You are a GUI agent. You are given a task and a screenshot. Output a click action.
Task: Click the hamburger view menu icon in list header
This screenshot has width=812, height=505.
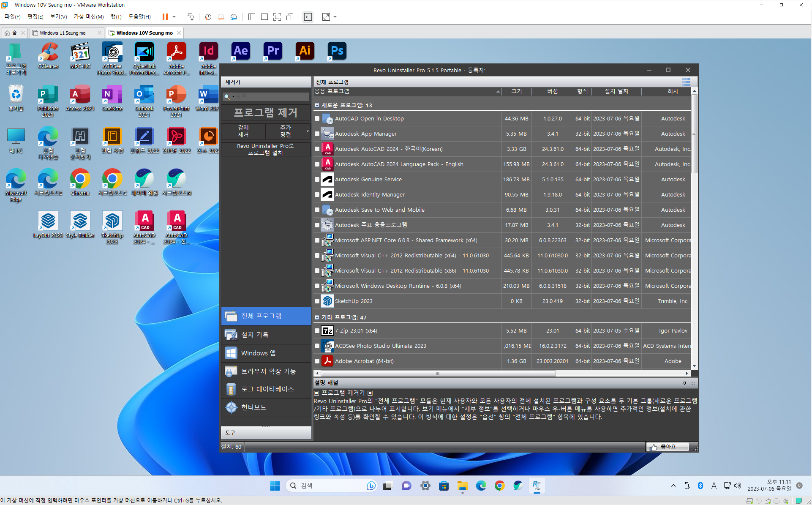tap(686, 82)
